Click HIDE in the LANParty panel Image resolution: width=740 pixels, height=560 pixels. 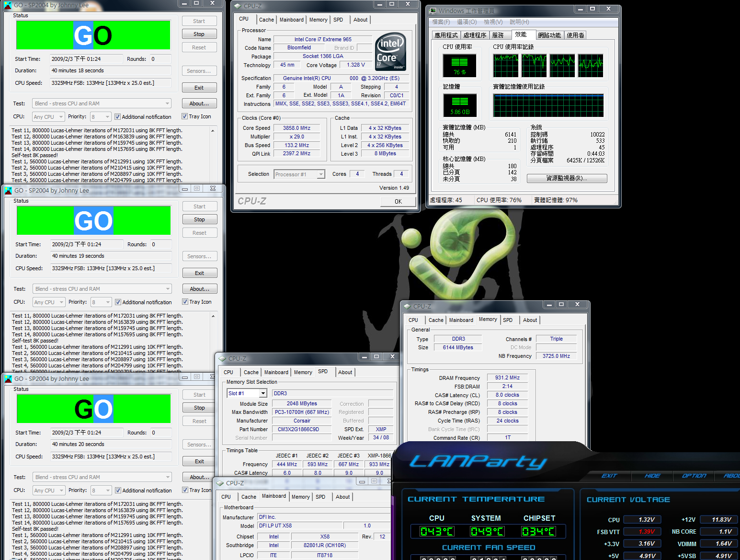pos(652,476)
